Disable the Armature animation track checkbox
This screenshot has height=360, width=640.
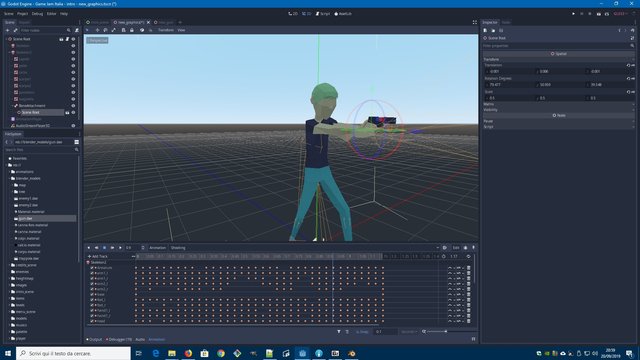click(92, 268)
